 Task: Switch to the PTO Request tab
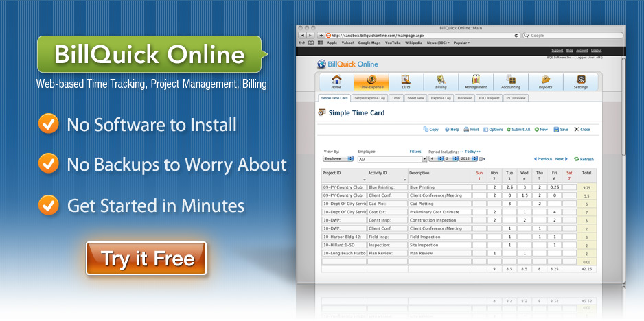[x=489, y=98]
